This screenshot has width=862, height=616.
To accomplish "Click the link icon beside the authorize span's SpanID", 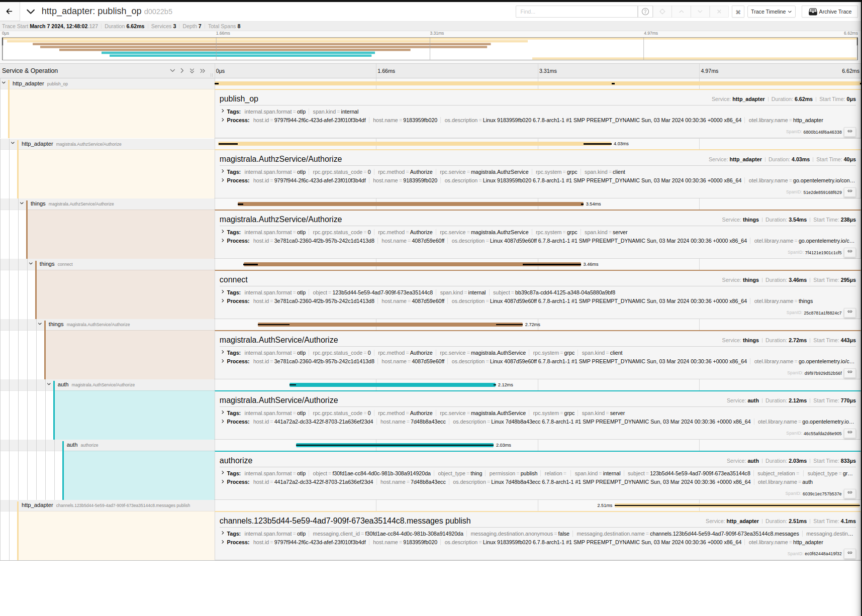I will 849,493.
